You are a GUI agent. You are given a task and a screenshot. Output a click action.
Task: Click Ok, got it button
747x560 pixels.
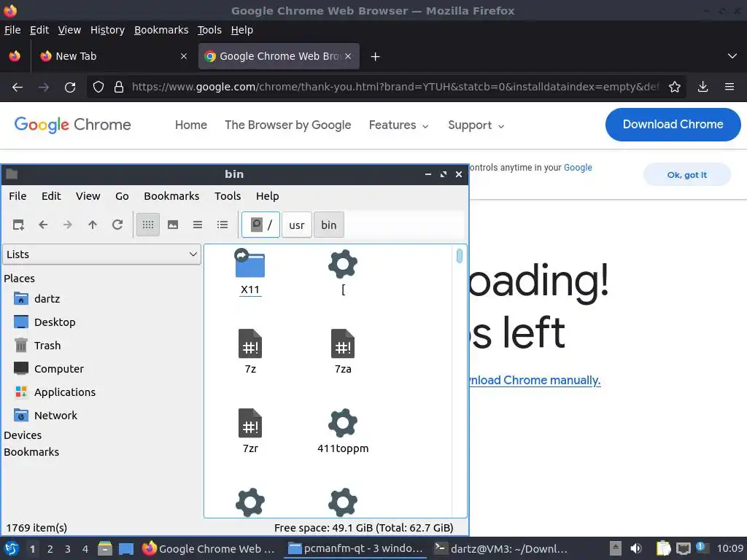pos(687,175)
